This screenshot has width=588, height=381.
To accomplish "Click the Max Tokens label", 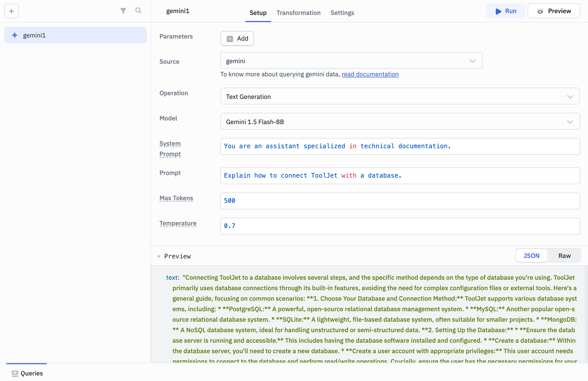I will point(176,198).
